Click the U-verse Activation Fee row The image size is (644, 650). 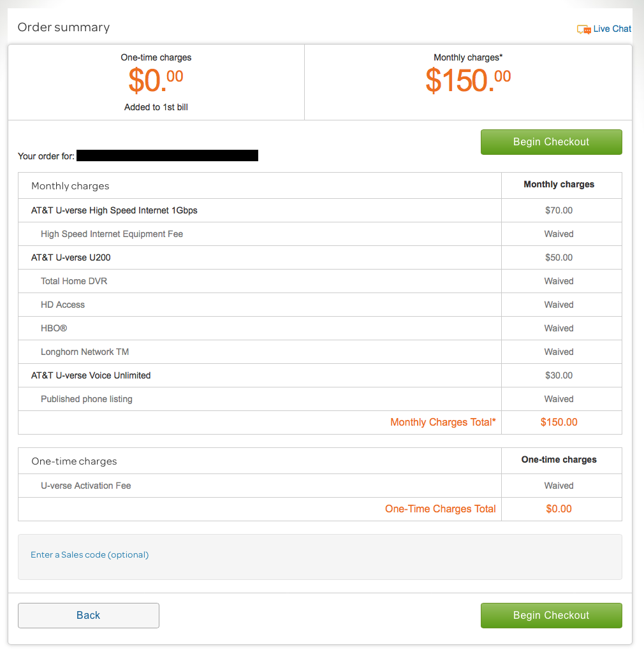tap(86, 485)
